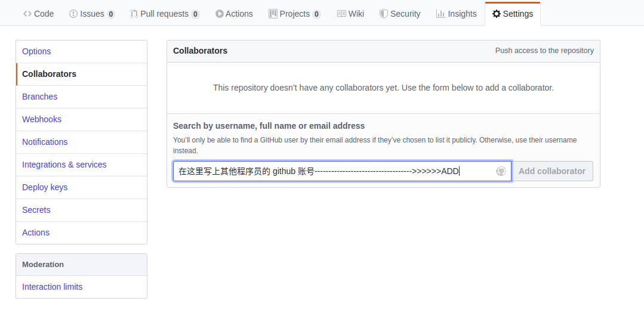Viewport: 644px width, 310px height.
Task: Open the Projects tab
Action: click(294, 14)
